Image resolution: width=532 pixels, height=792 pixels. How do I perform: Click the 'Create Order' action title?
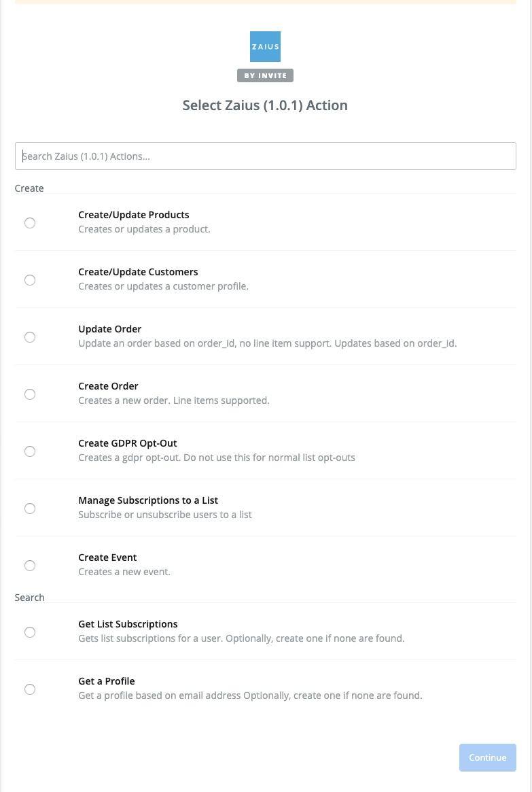pos(108,386)
